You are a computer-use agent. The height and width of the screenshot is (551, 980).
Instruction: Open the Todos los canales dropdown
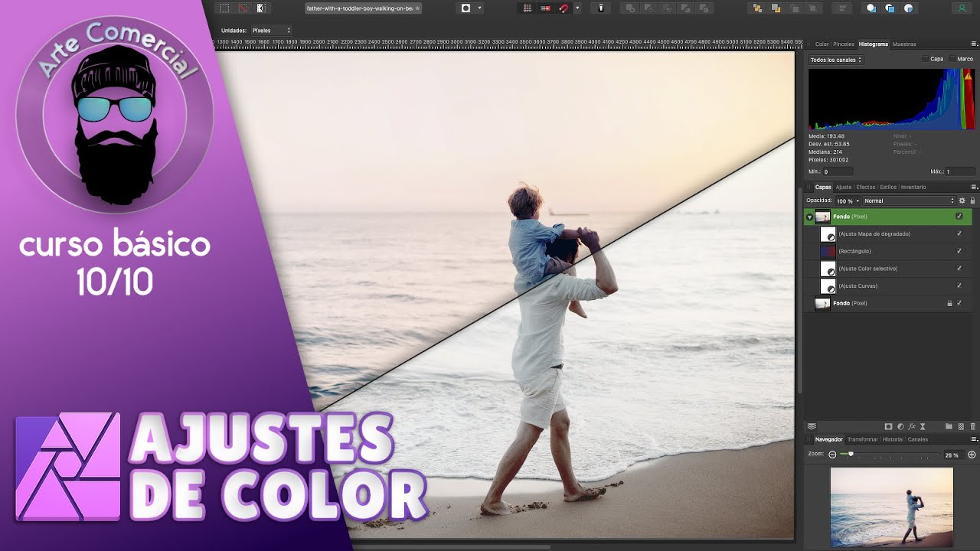point(836,59)
